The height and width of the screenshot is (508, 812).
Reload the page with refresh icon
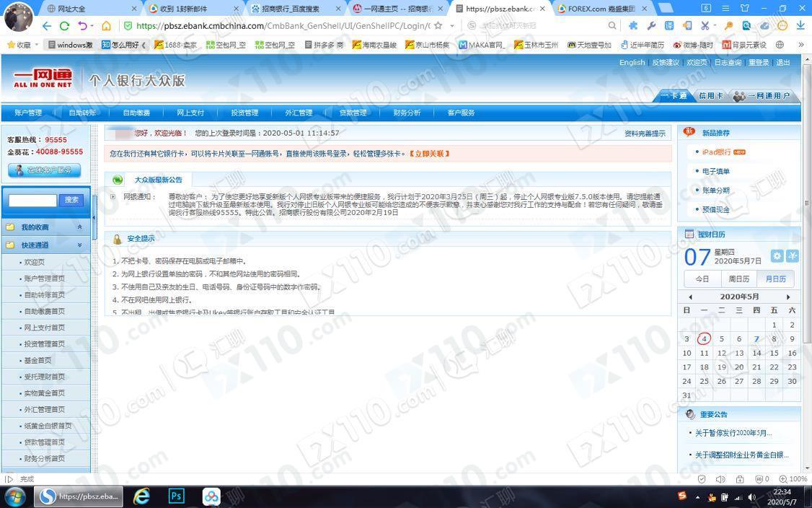click(x=64, y=26)
